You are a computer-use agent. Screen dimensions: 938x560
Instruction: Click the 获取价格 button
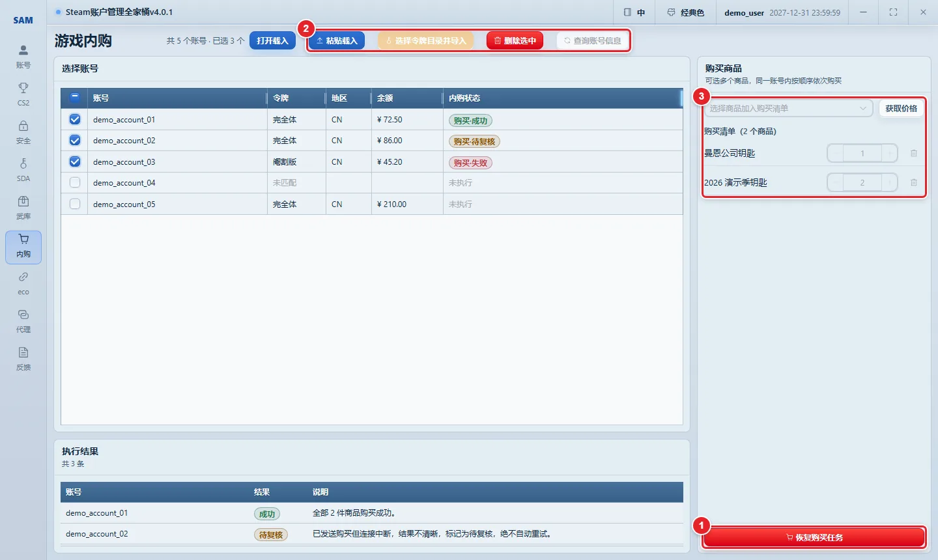[901, 108]
